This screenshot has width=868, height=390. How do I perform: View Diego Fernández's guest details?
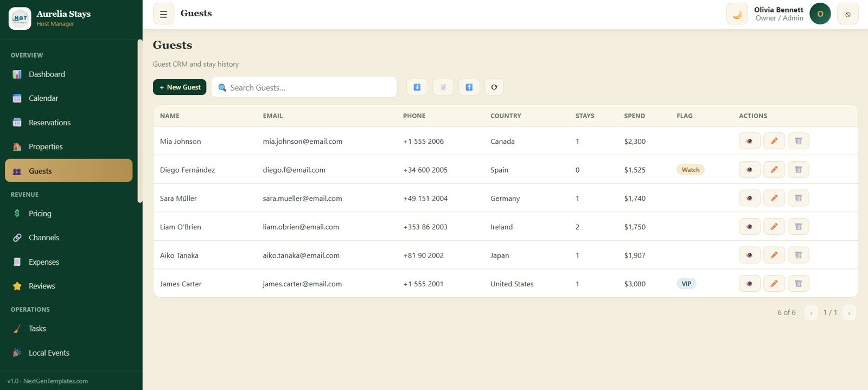[750, 170]
